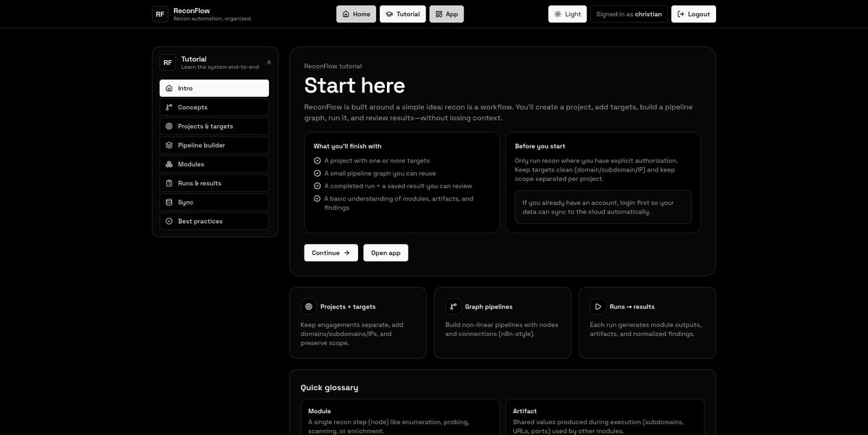Click the Quick glossary heading
Screen dimensions: 868x435
tap(329, 387)
